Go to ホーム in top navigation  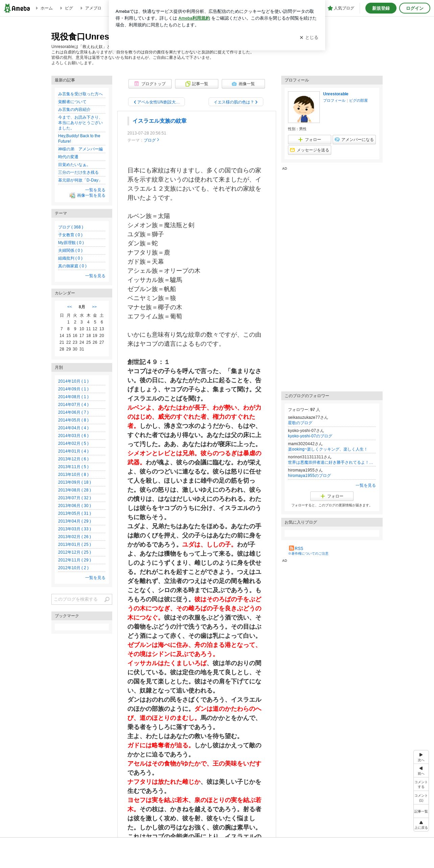[x=46, y=8]
